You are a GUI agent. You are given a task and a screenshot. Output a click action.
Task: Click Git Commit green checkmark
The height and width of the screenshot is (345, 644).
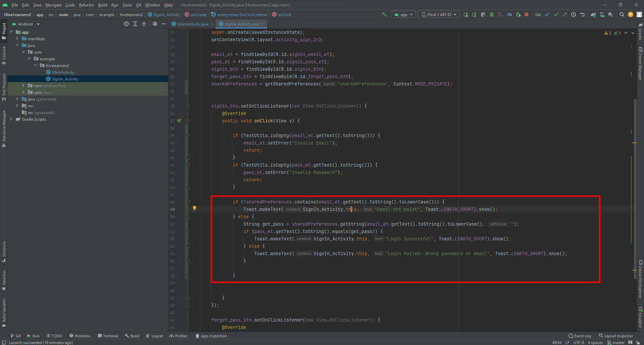tap(556, 15)
